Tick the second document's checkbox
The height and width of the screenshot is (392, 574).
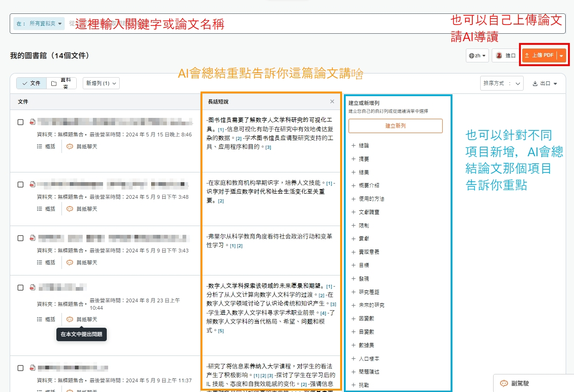[x=20, y=184]
